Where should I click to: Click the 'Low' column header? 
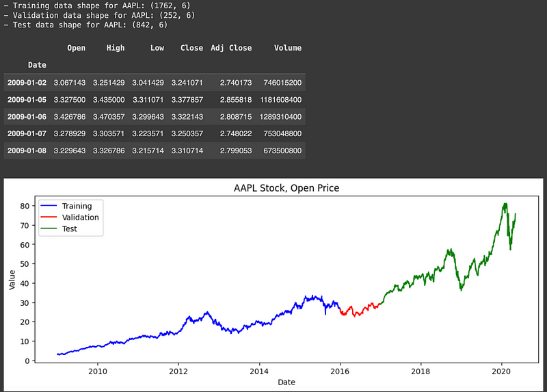pyautogui.click(x=157, y=48)
